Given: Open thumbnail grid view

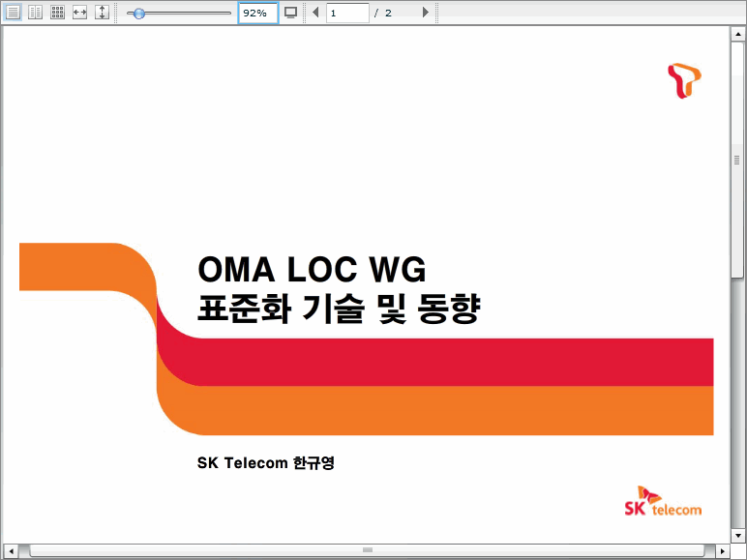Looking at the screenshot, I should pyautogui.click(x=58, y=13).
